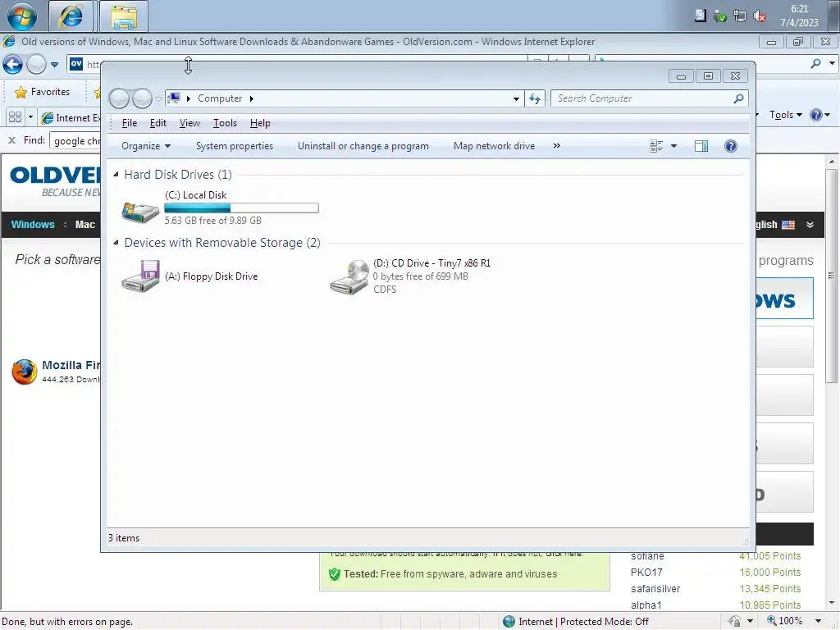Open Quick Tabs dropdown arrow in Internet Explorer
This screenshot has width=840, height=630.
30,116
